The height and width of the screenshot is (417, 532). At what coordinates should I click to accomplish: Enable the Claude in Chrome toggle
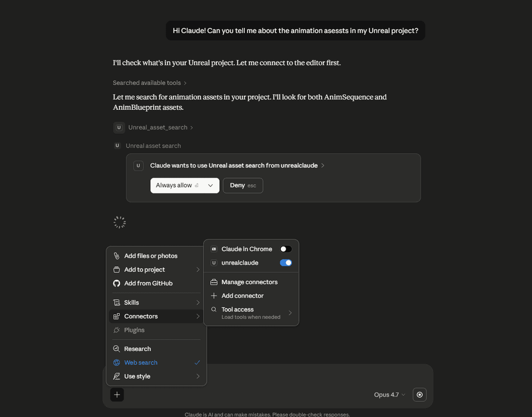286,249
